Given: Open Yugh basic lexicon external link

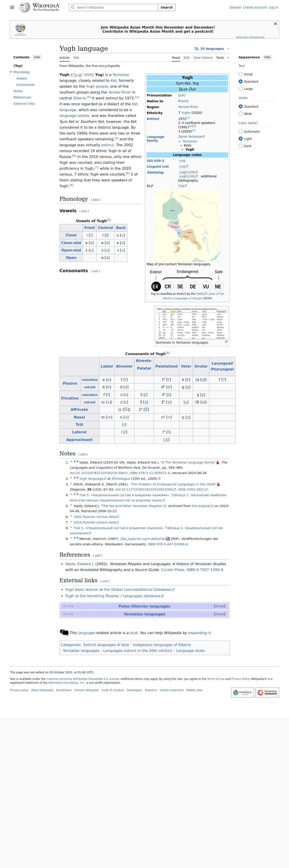Looking at the screenshot, I should pyautogui.click(x=120, y=589).
